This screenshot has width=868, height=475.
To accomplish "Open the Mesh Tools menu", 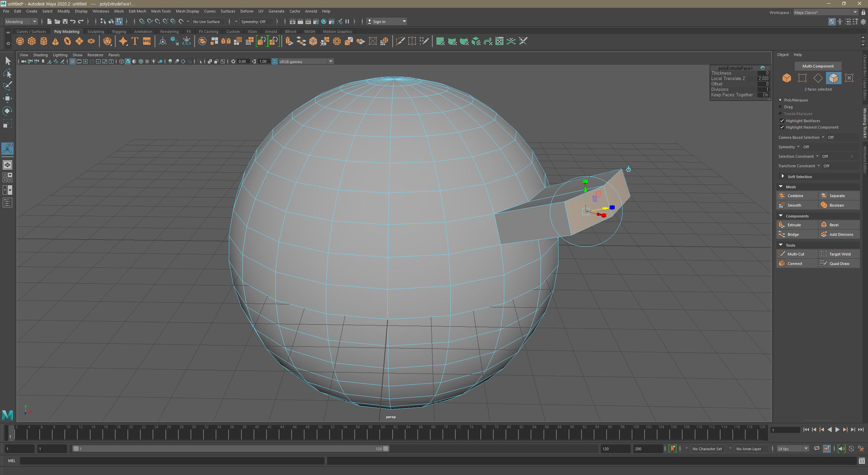I will pos(161,11).
